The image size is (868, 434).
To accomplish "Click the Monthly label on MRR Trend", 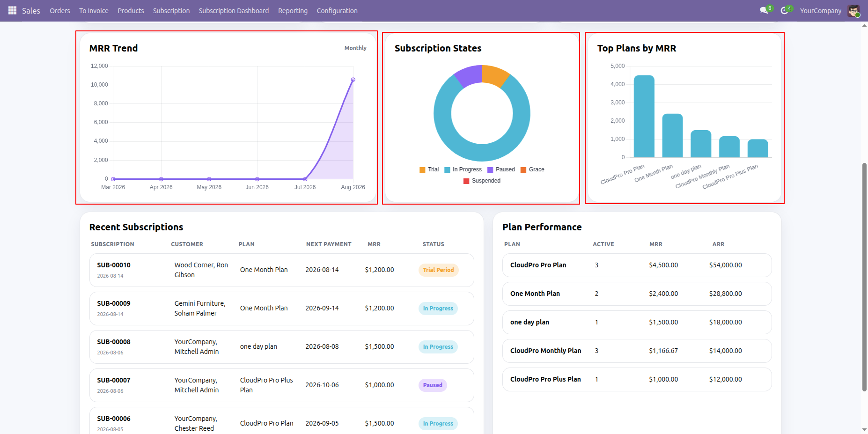I will (x=355, y=48).
